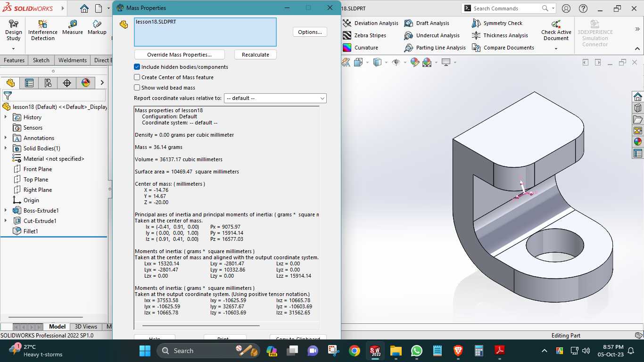Create a new document with the New icon
The image size is (644, 362).
99,8
